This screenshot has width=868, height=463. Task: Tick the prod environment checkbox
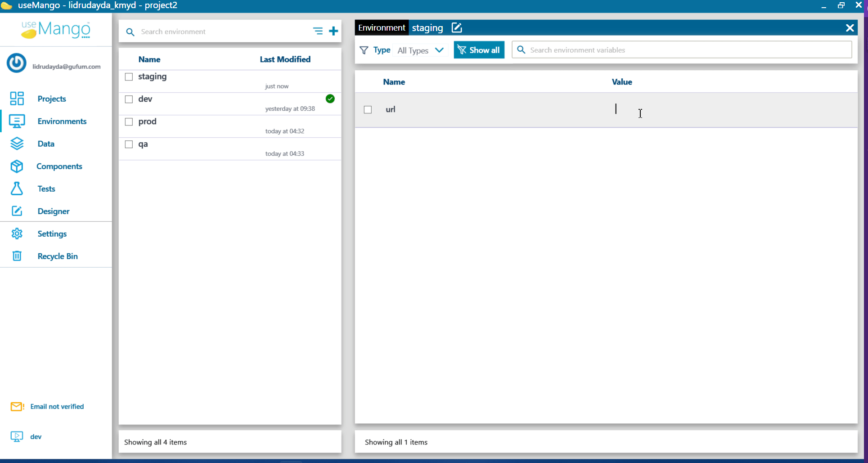tap(129, 122)
